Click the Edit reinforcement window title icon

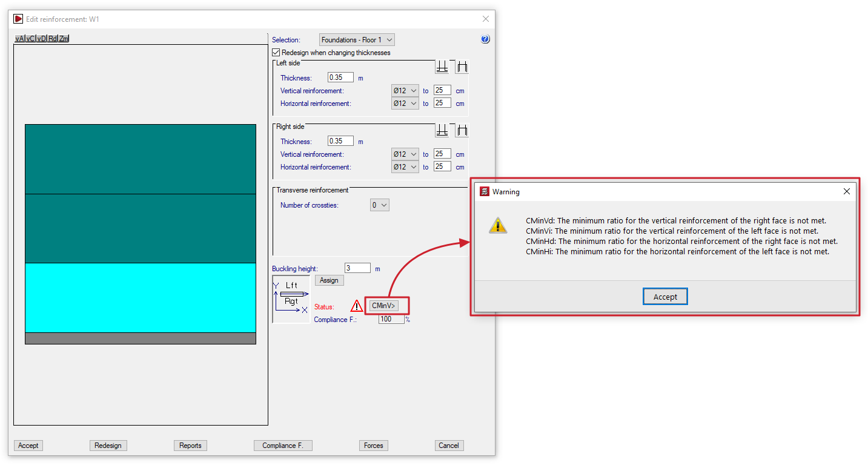click(18, 19)
